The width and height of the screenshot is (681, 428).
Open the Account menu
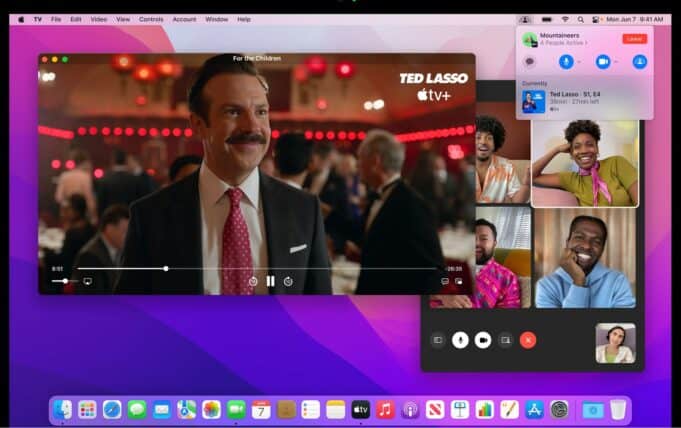coord(184,20)
